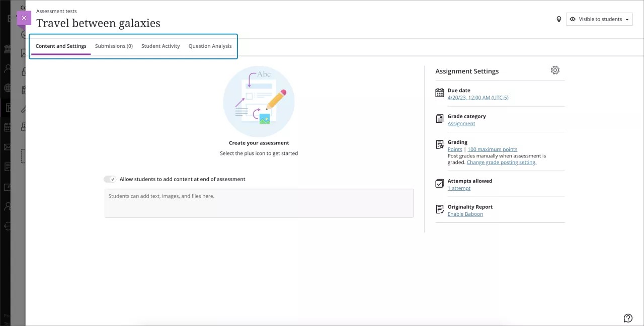This screenshot has height=326, width=644.
Task: Click the help question mark icon
Action: point(628,318)
